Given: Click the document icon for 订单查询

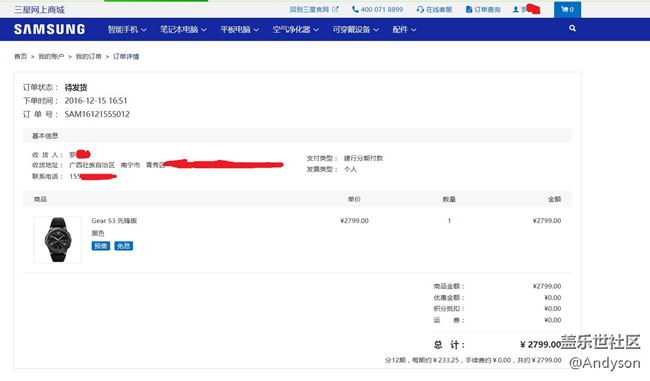Looking at the screenshot, I should click(x=469, y=9).
